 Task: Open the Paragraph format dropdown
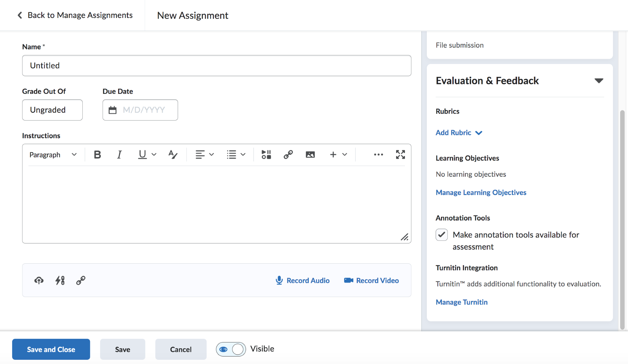pyautogui.click(x=53, y=155)
